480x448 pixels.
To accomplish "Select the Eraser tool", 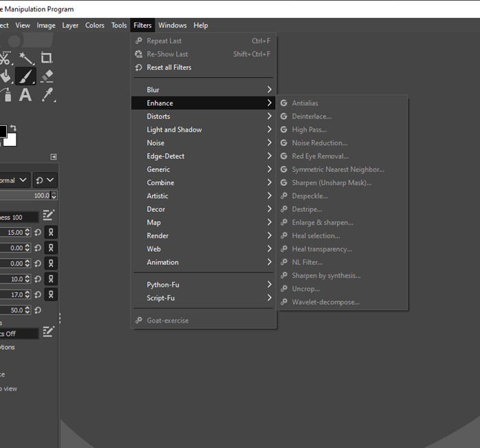I will pyautogui.click(x=47, y=76).
